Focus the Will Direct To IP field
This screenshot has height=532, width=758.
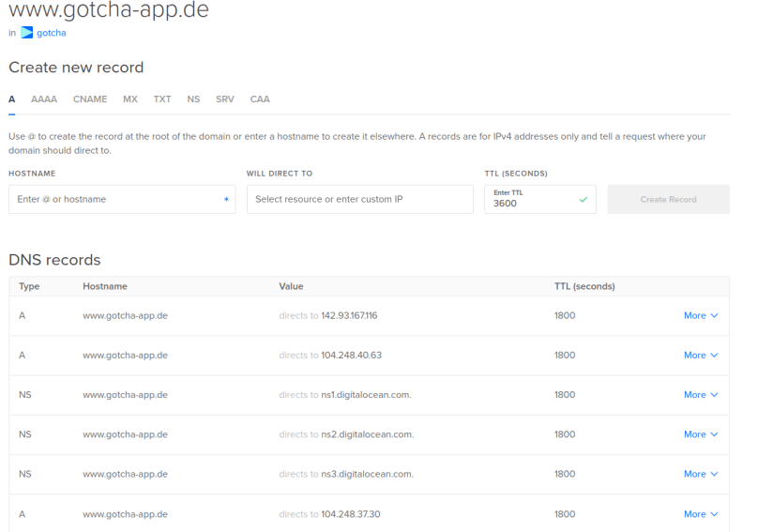pyautogui.click(x=359, y=199)
